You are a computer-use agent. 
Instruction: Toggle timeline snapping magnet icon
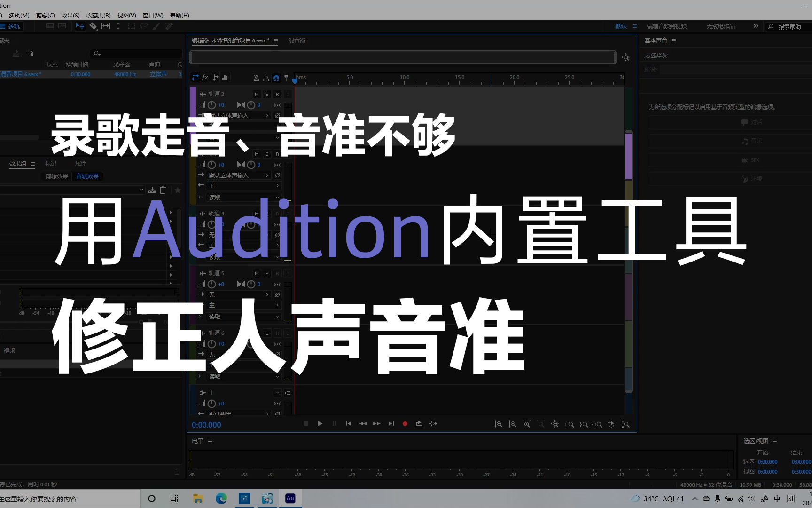pyautogui.click(x=276, y=78)
